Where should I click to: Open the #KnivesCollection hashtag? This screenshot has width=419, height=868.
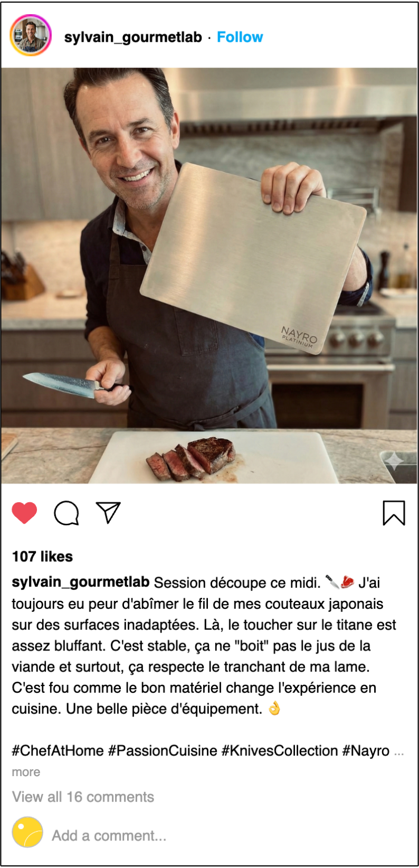[x=280, y=751]
